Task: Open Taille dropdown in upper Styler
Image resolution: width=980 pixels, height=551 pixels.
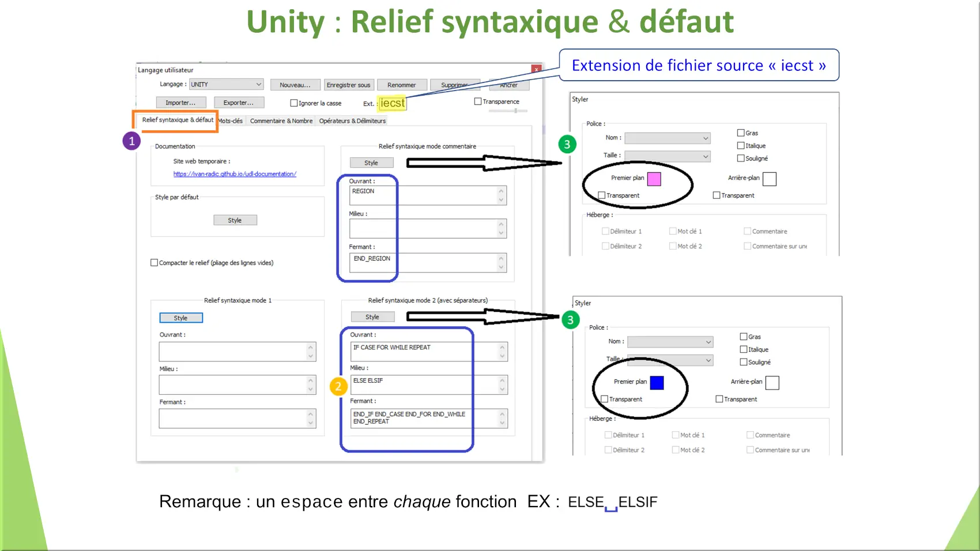Action: [x=668, y=156]
